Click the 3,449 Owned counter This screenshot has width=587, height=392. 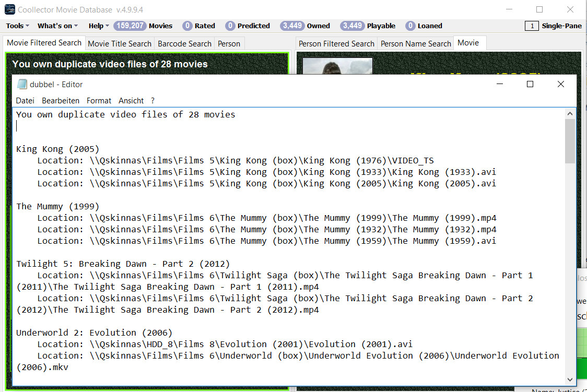point(305,26)
